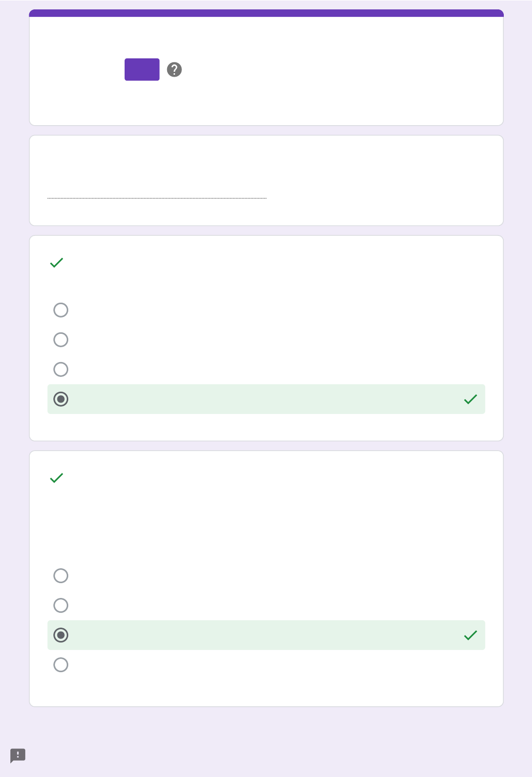
Task: Click the selected third radio in second question
Action: point(61,635)
